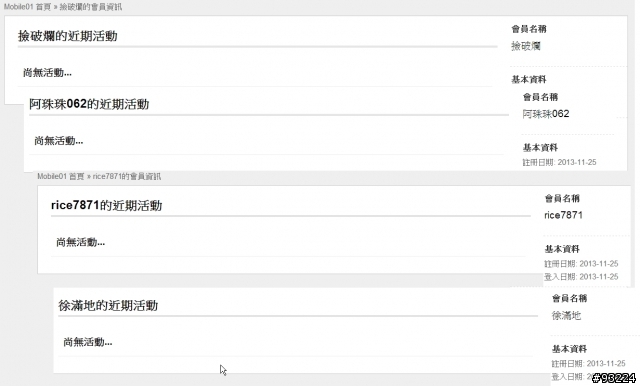
Task: Click the 阿珠珠062的近期活動 heading
Action: 89,104
